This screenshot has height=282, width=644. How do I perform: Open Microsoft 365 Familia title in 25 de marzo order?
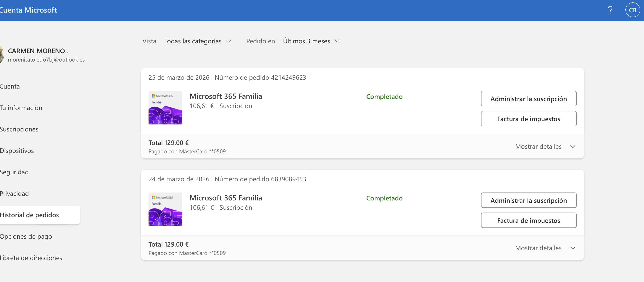[x=226, y=96]
